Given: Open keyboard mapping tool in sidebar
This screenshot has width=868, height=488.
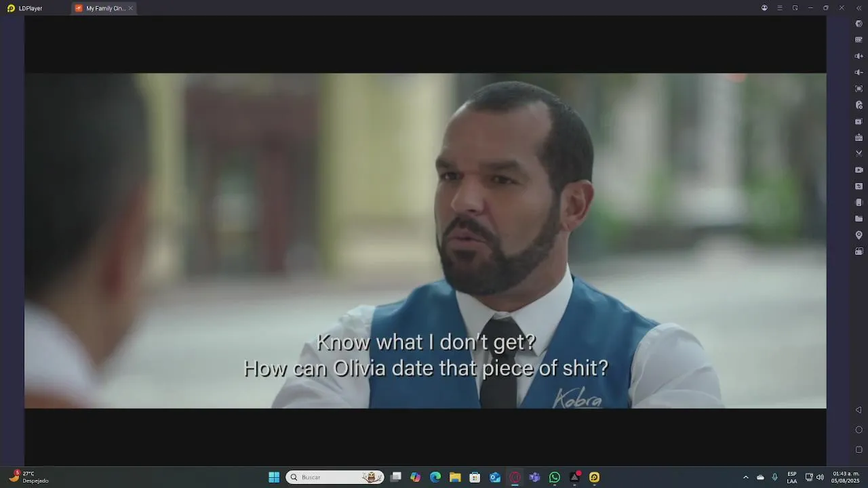Looking at the screenshot, I should click(859, 40).
